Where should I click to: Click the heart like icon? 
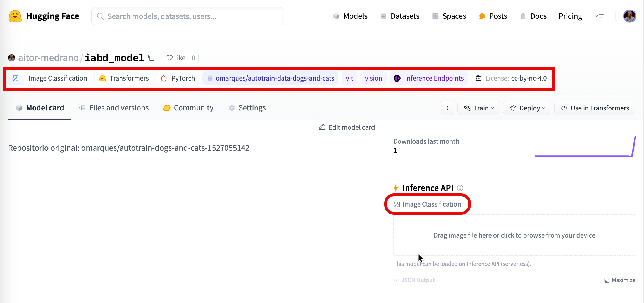point(170,58)
